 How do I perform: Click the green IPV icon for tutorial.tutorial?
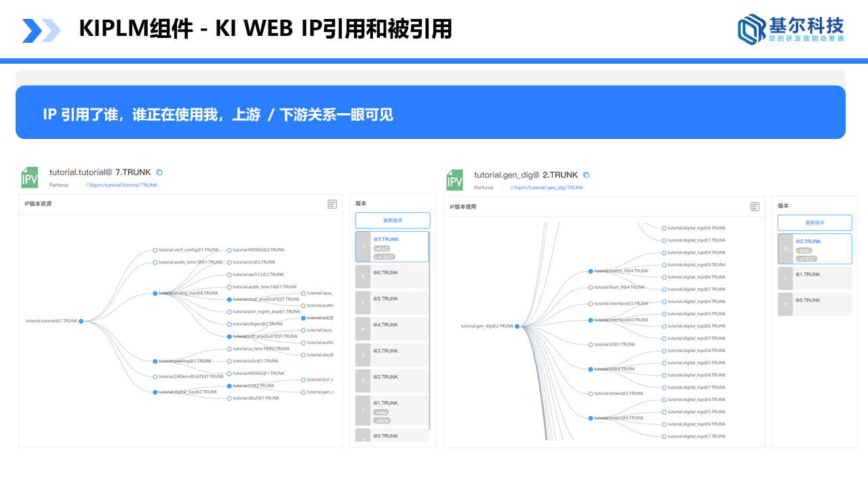point(28,177)
